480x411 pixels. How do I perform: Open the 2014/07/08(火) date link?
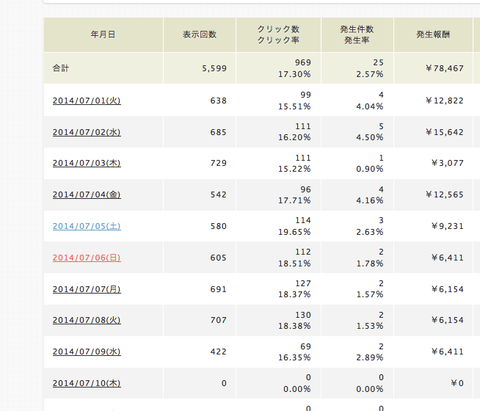point(87,320)
